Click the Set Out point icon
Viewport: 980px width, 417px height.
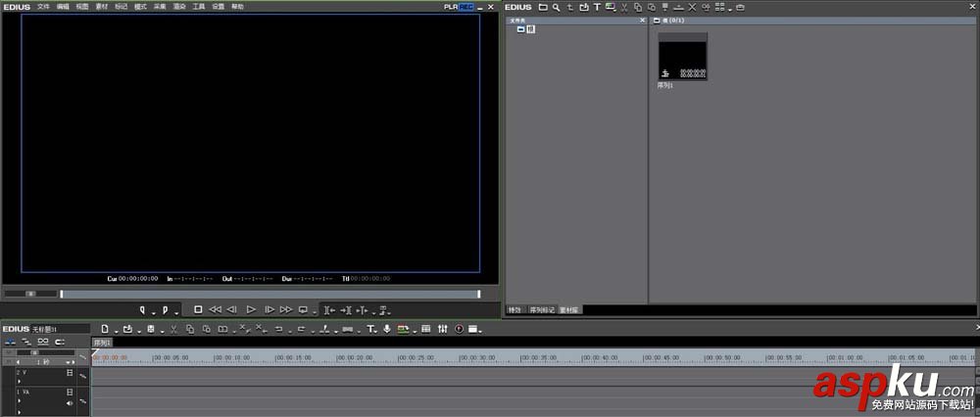tap(165, 309)
